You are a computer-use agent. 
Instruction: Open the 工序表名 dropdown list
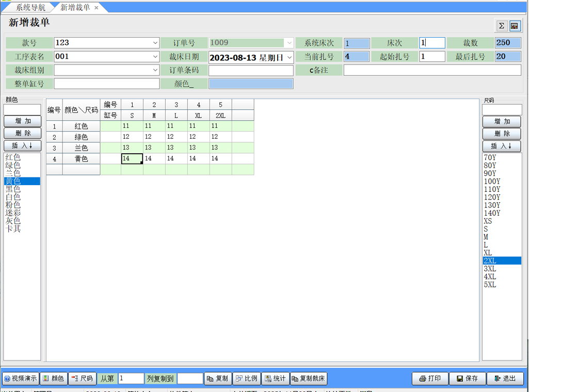pyautogui.click(x=155, y=57)
